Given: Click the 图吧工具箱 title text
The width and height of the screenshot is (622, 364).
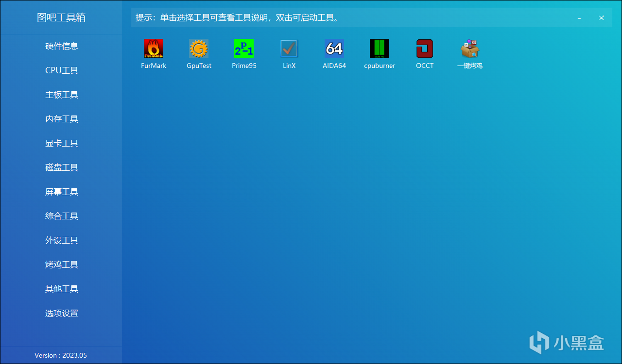Looking at the screenshot, I should coord(61,17).
